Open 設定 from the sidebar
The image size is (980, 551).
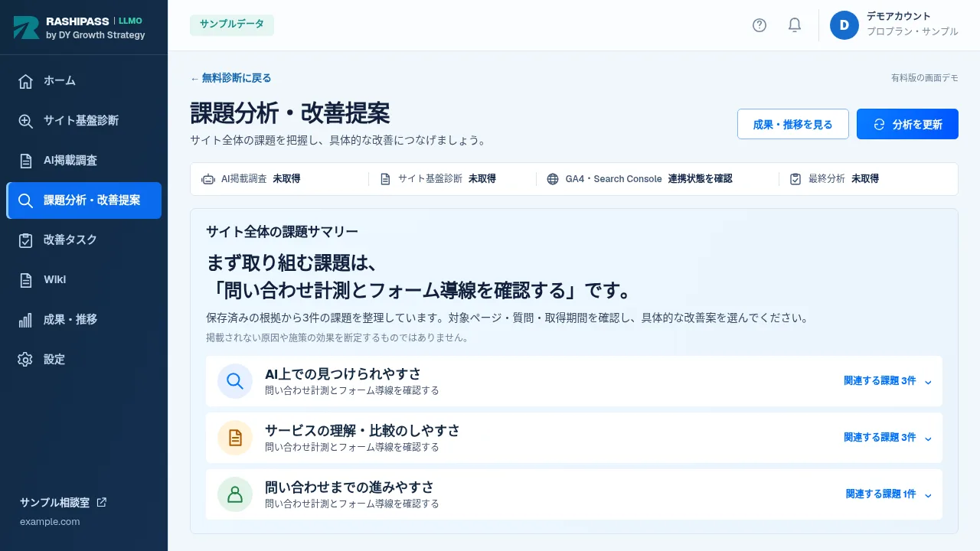pyautogui.click(x=84, y=360)
